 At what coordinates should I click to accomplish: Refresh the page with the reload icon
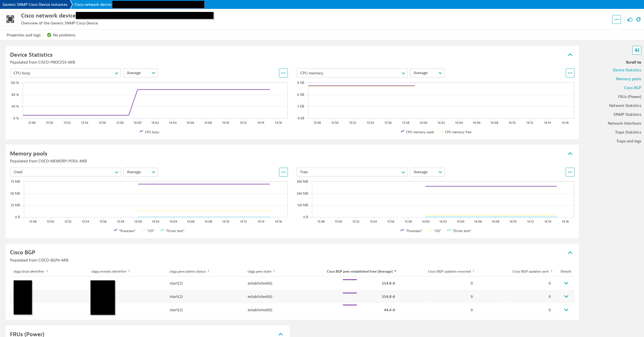point(638,19)
